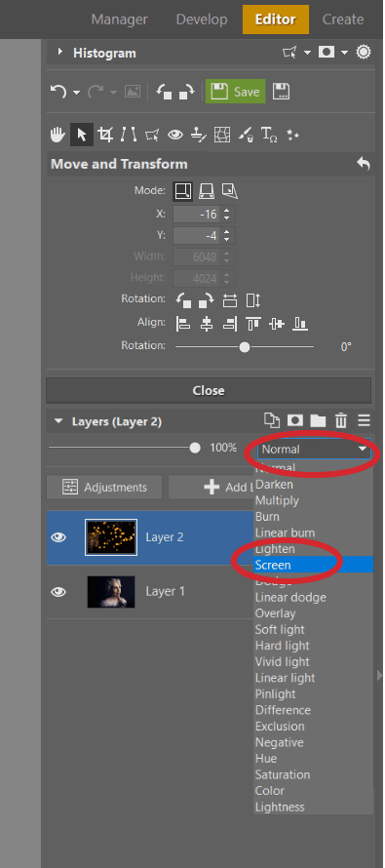Click the Save As floppy icon
This screenshot has height=868, width=385.
pyautogui.click(x=282, y=92)
